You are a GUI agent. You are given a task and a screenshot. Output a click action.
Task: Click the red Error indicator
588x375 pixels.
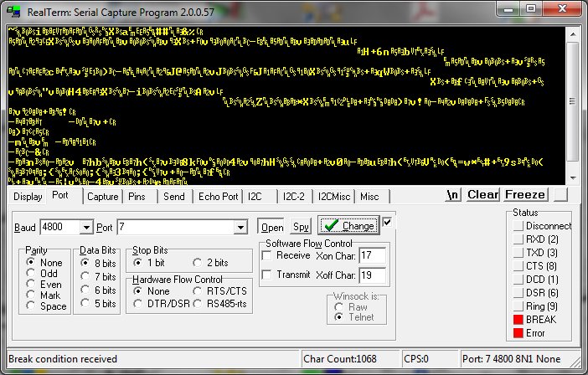click(518, 332)
